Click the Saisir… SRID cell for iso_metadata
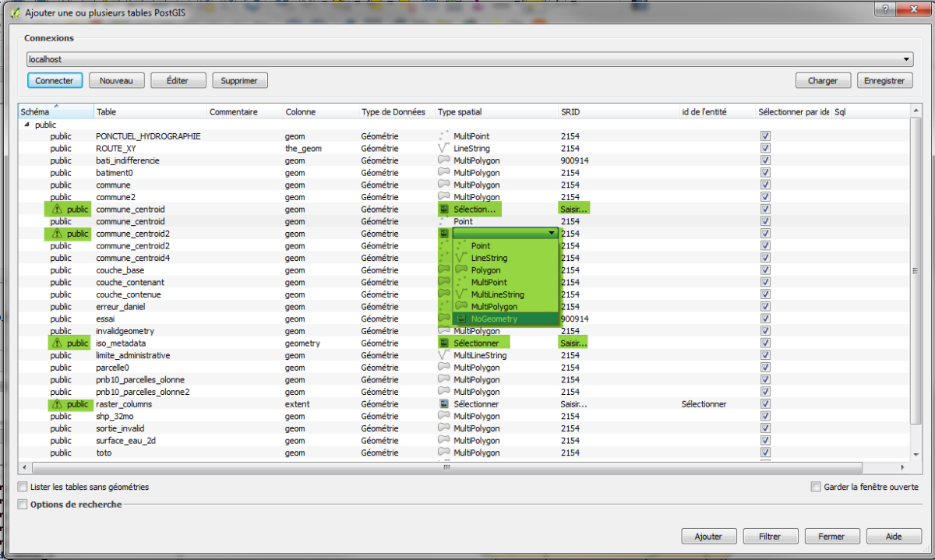 point(574,343)
